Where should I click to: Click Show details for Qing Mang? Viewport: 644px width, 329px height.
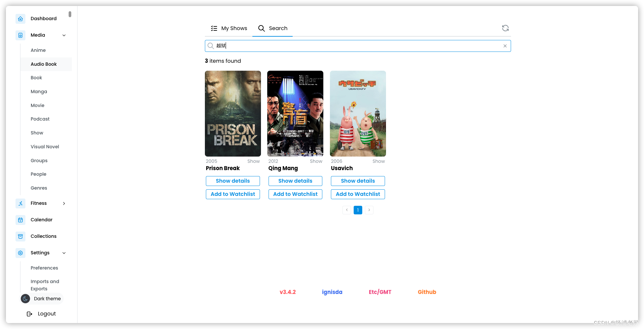click(x=295, y=181)
